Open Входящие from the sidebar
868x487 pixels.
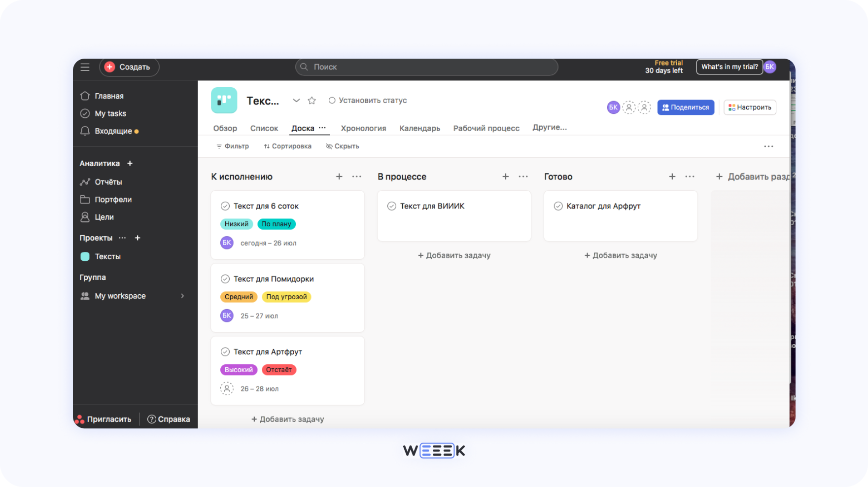[114, 131]
